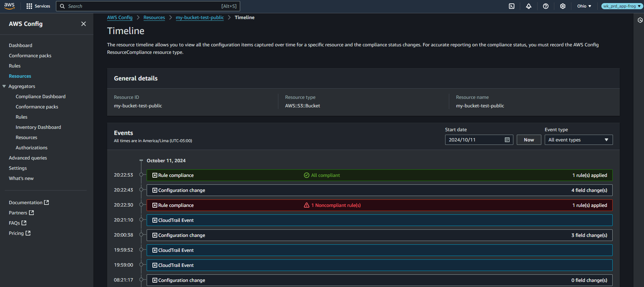
Task: Expand the 20:22:43 Configuration change event
Action: [155, 190]
